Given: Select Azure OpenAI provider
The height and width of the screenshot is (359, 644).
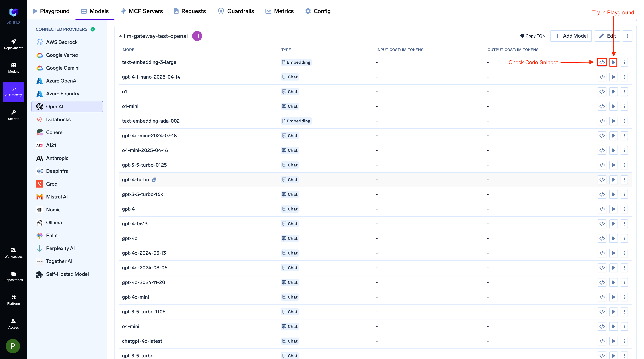Looking at the screenshot, I should coord(67,81).
